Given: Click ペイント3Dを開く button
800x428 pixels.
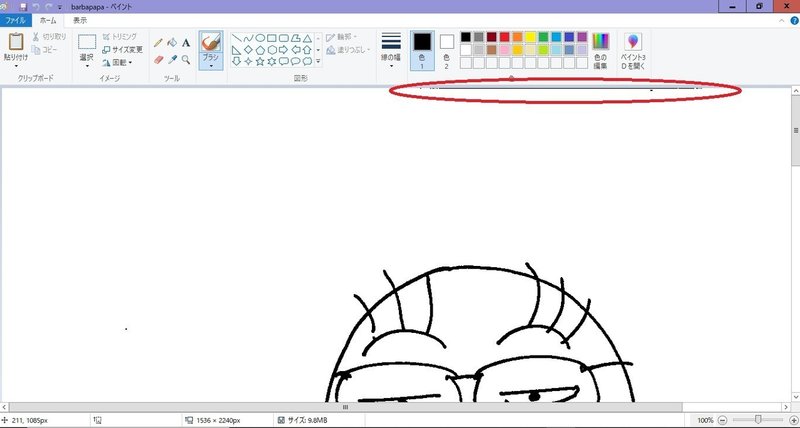Looking at the screenshot, I should tap(633, 52).
